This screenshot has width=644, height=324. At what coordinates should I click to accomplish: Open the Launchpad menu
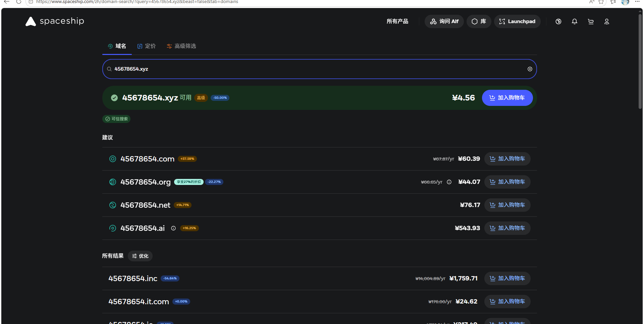[517, 21]
